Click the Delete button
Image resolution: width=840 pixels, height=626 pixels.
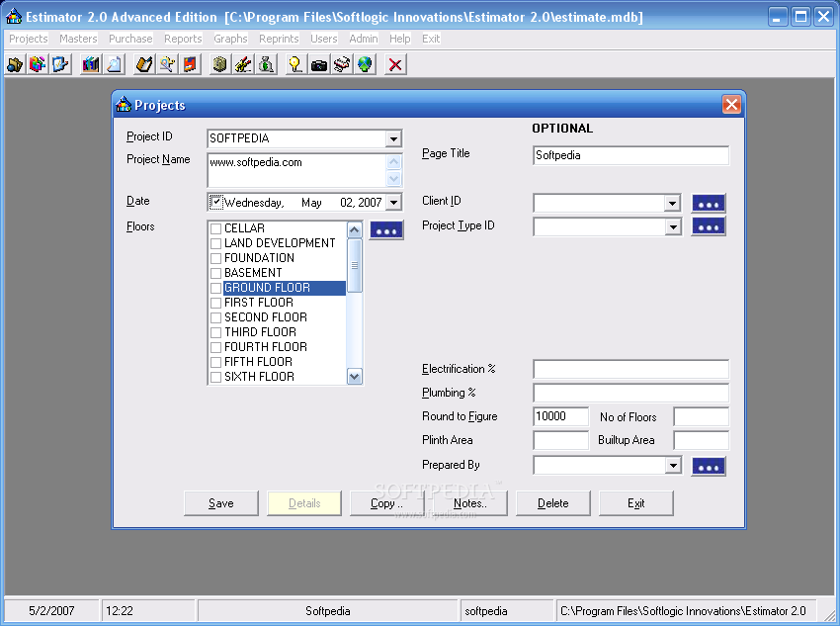552,503
